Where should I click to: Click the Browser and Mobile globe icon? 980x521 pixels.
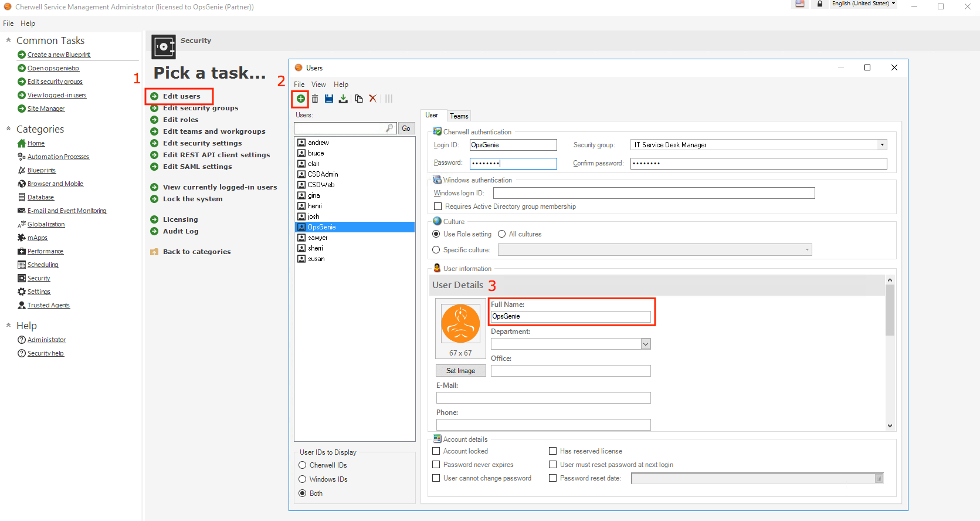[x=22, y=184]
